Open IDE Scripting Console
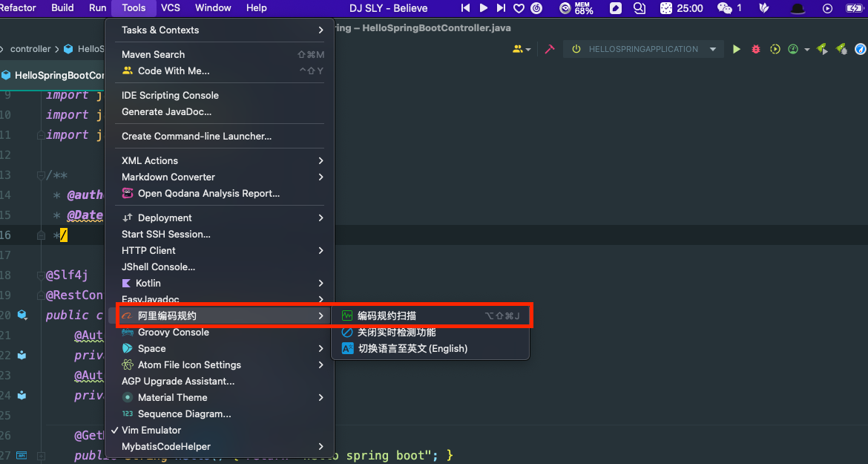Viewport: 868px width, 464px height. point(220,95)
